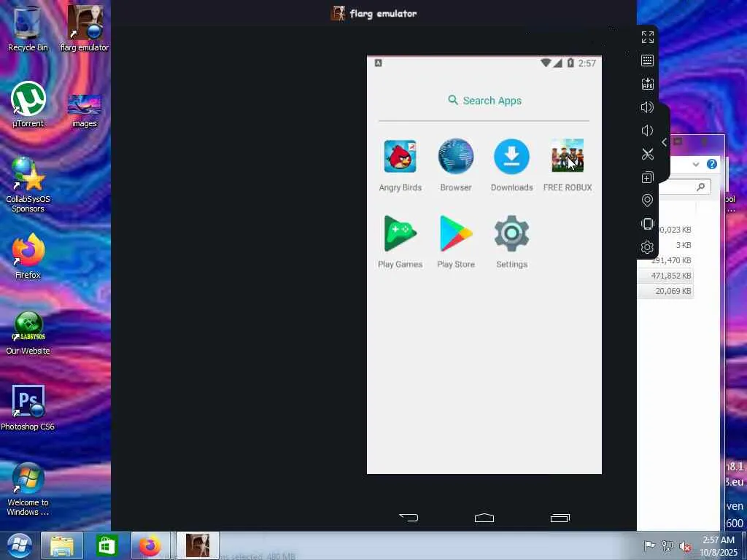Open the emulator keyboard mapping icon
This screenshot has width=747, height=560.
click(x=648, y=60)
